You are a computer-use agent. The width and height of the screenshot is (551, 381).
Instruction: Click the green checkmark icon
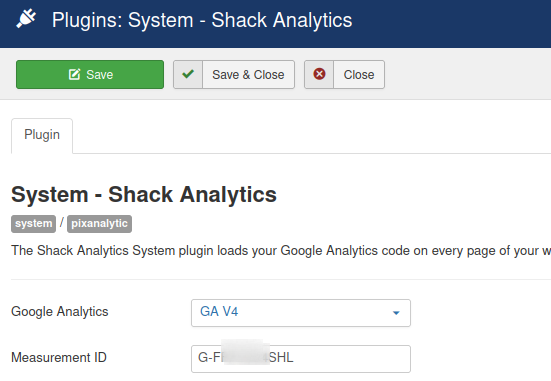click(x=188, y=74)
